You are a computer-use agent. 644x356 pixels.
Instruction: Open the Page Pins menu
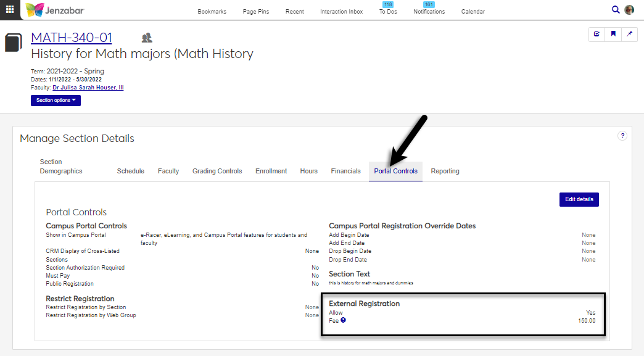(x=255, y=12)
